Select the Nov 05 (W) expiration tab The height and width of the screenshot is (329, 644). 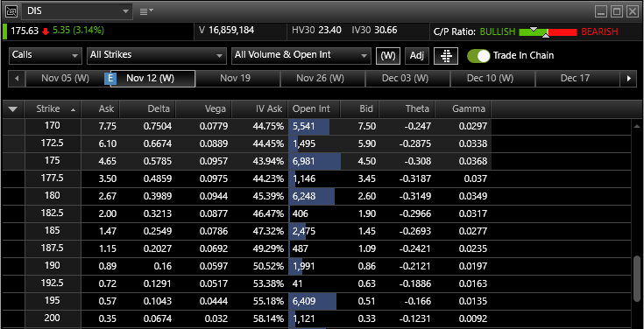65,78
